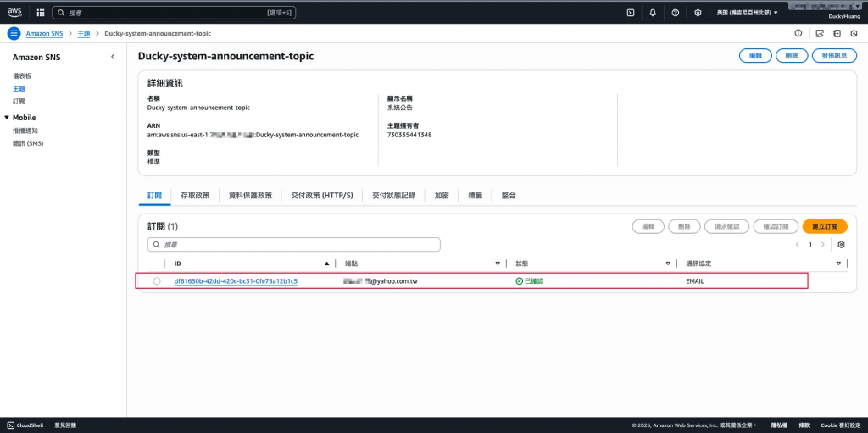Image resolution: width=868 pixels, height=433 pixels.
Task: Open the monitor diagnostics icon in the breadcrumb bar
Action: click(820, 33)
